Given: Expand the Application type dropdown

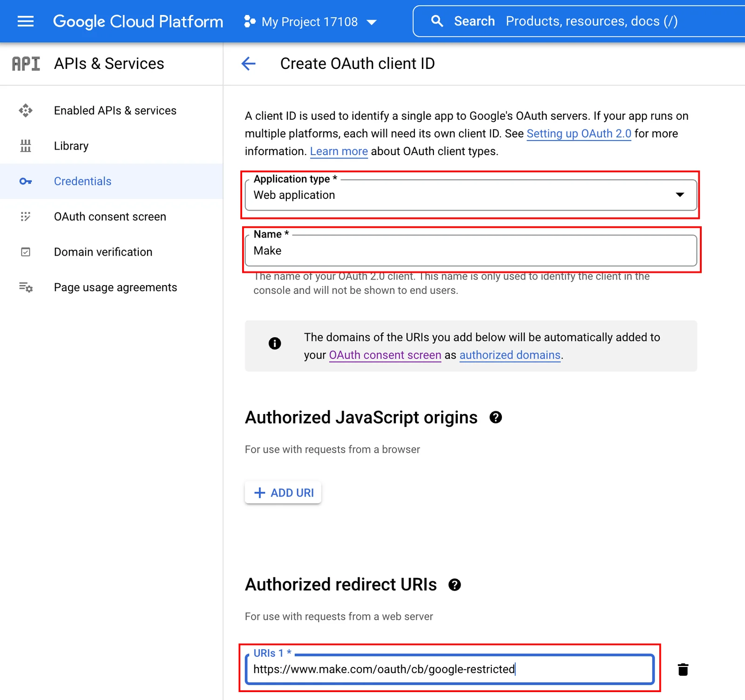Looking at the screenshot, I should [x=471, y=195].
